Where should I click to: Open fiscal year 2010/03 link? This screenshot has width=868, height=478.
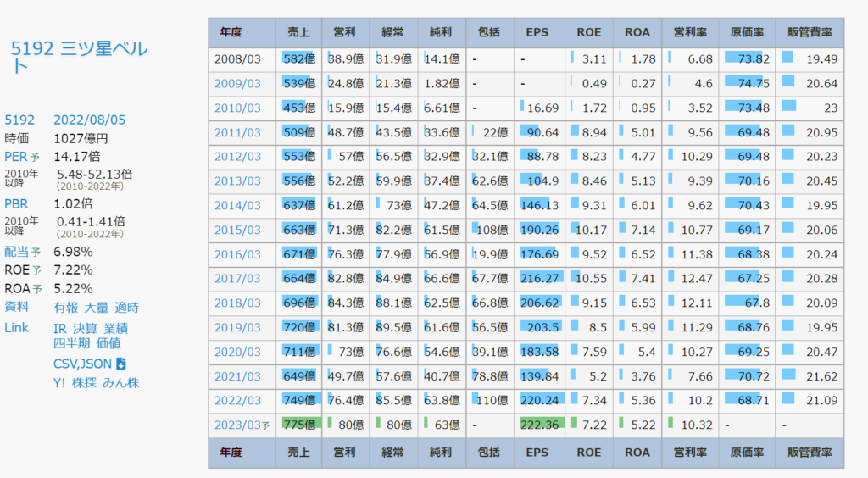click(x=237, y=108)
